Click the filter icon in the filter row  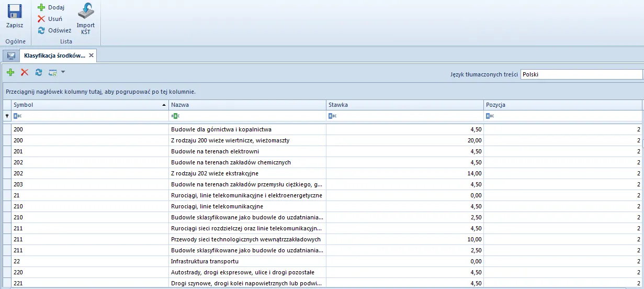pyautogui.click(x=7, y=116)
